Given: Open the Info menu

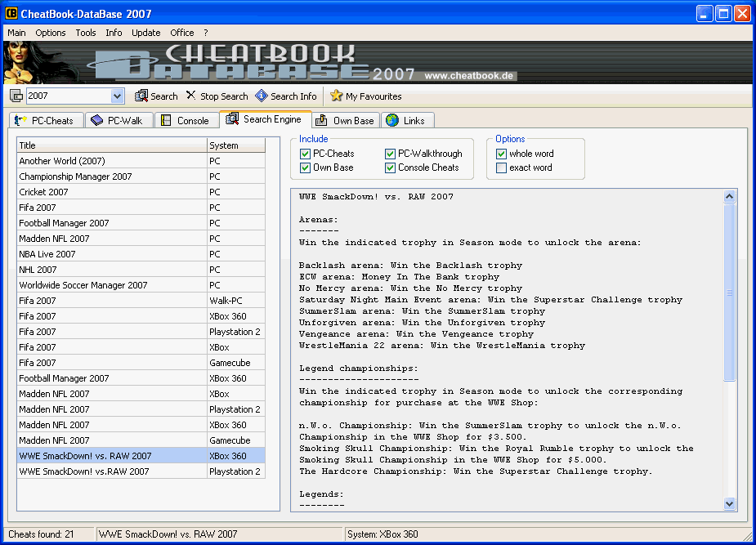Looking at the screenshot, I should [x=114, y=33].
